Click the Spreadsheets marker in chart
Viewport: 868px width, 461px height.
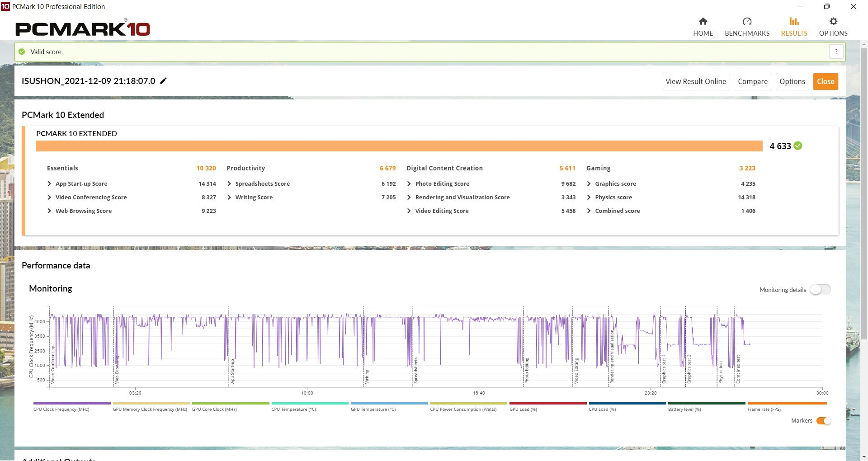point(415,371)
